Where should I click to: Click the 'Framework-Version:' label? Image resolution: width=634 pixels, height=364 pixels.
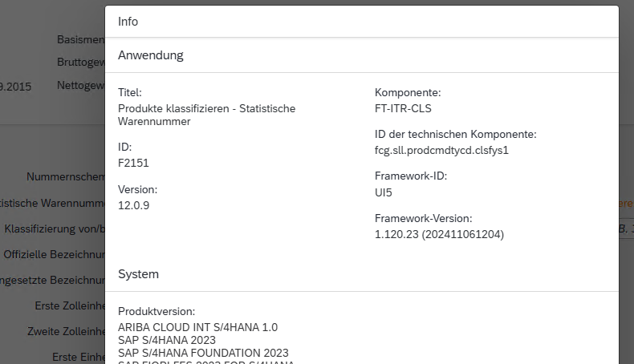click(424, 218)
